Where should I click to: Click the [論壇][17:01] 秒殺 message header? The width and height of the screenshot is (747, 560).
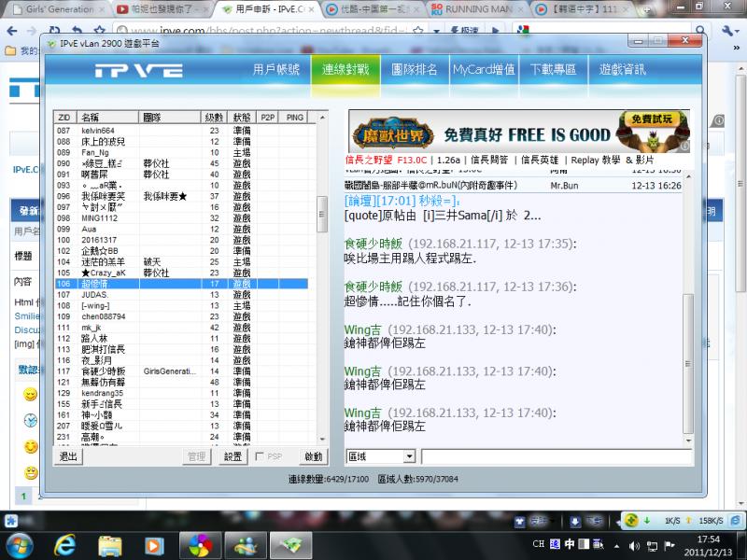pos(402,201)
